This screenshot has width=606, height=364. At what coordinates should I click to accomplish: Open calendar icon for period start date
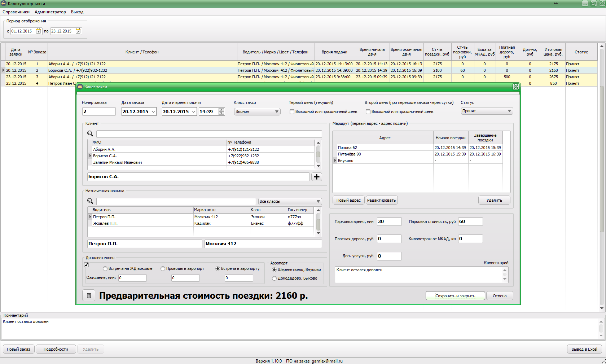coord(38,31)
